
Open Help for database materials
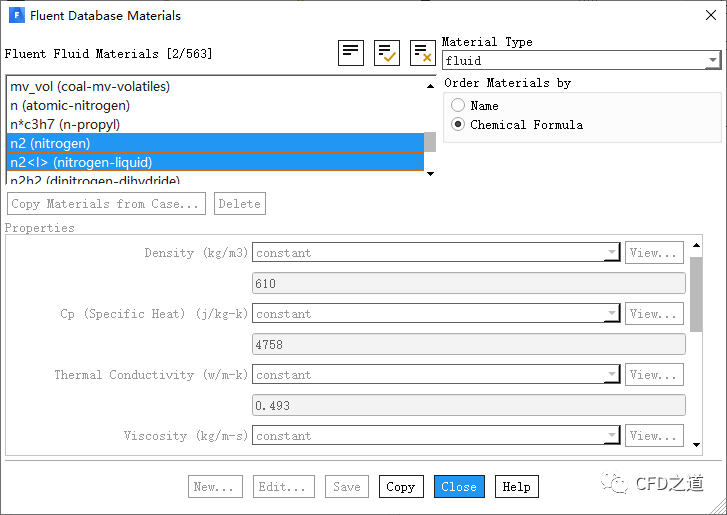pos(516,487)
